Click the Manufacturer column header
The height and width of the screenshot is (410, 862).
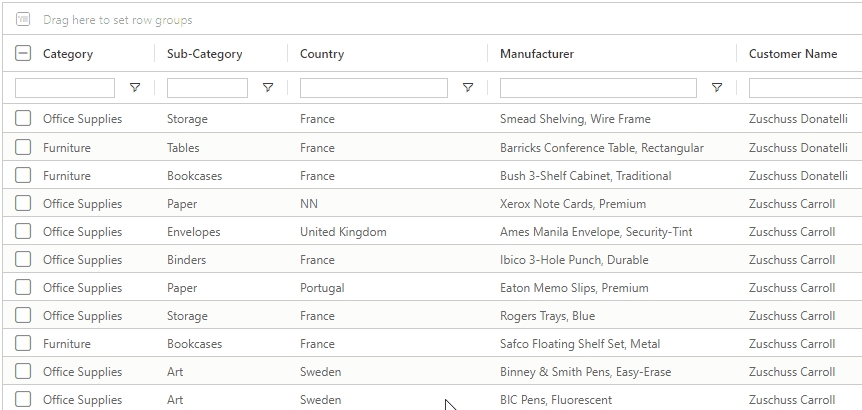[537, 54]
